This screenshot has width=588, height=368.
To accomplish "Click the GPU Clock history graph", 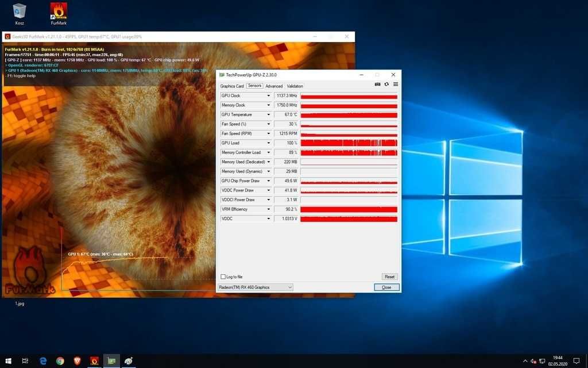I will point(349,96).
